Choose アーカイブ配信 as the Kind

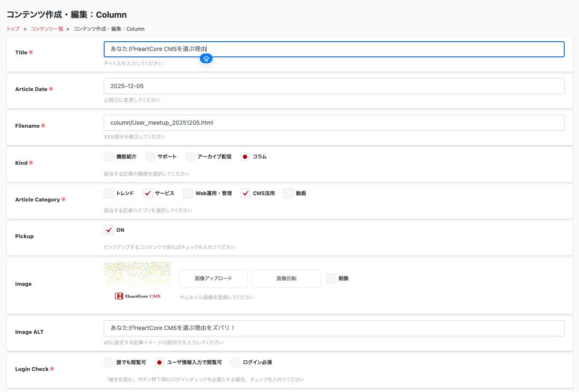pyautogui.click(x=190, y=157)
